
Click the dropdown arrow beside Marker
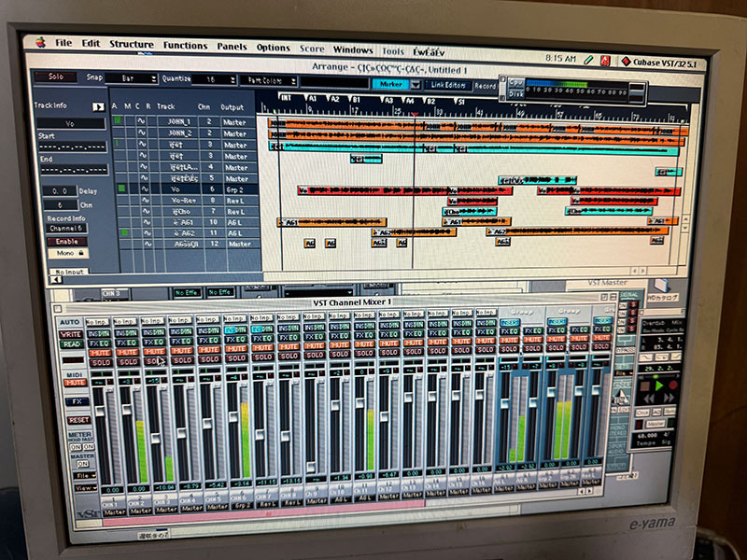[416, 85]
